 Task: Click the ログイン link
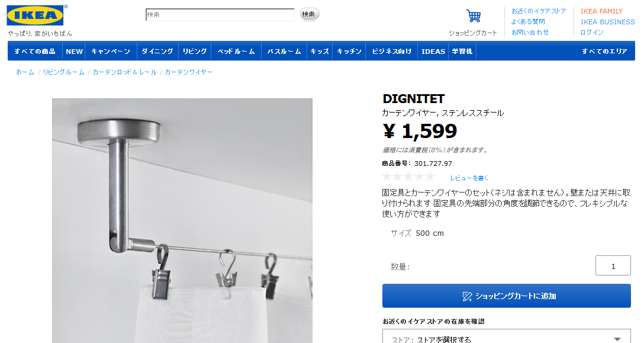[591, 33]
